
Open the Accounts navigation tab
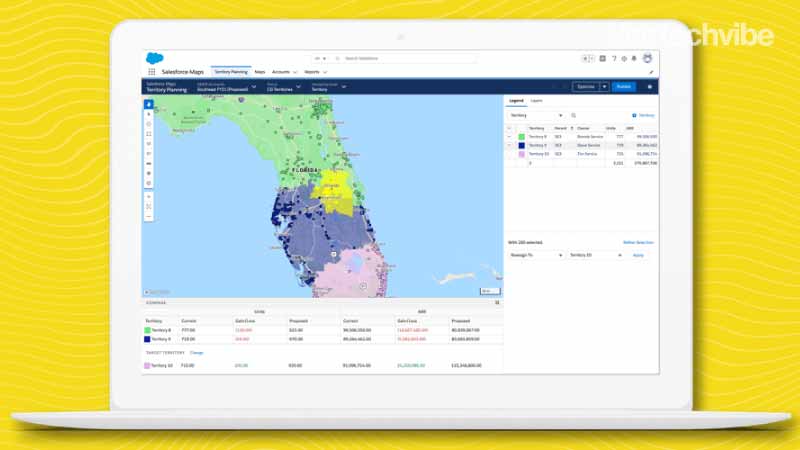(x=281, y=72)
